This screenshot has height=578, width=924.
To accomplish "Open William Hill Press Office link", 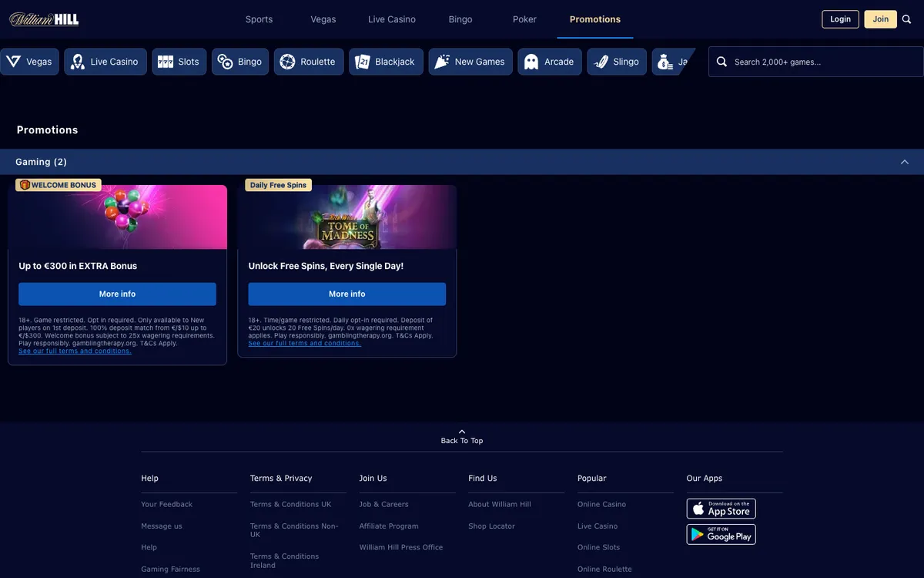I will (401, 547).
